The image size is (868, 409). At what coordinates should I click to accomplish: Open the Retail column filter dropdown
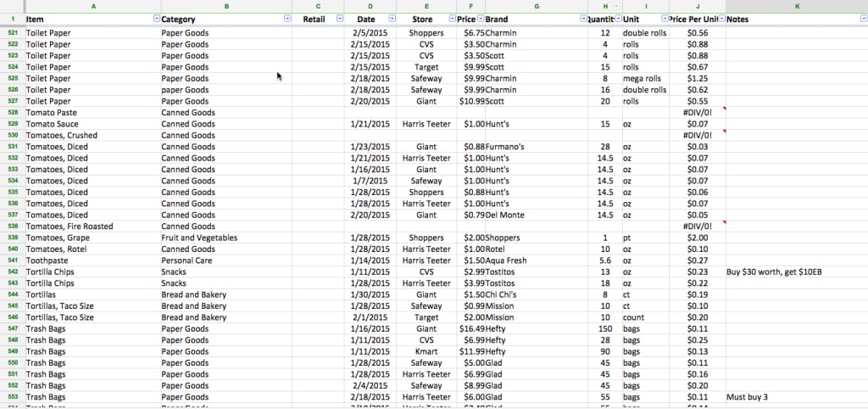click(x=340, y=19)
